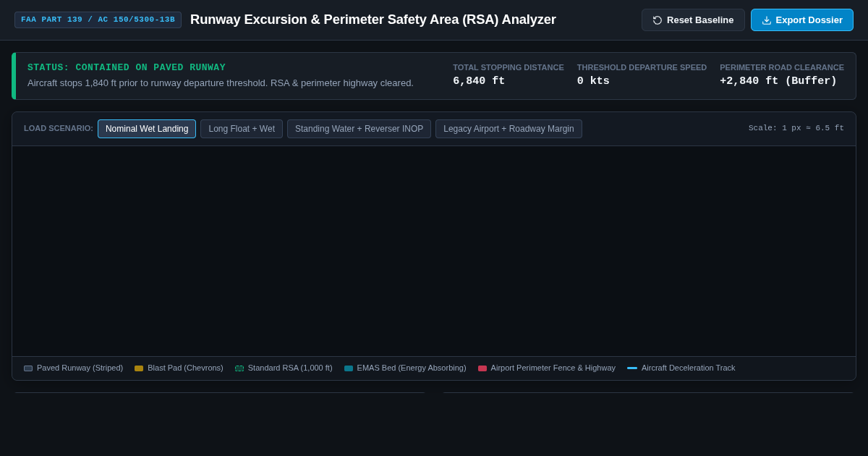Load Standing Water + Reverser INOP scenario
868x456 pixels.
click(x=359, y=129)
